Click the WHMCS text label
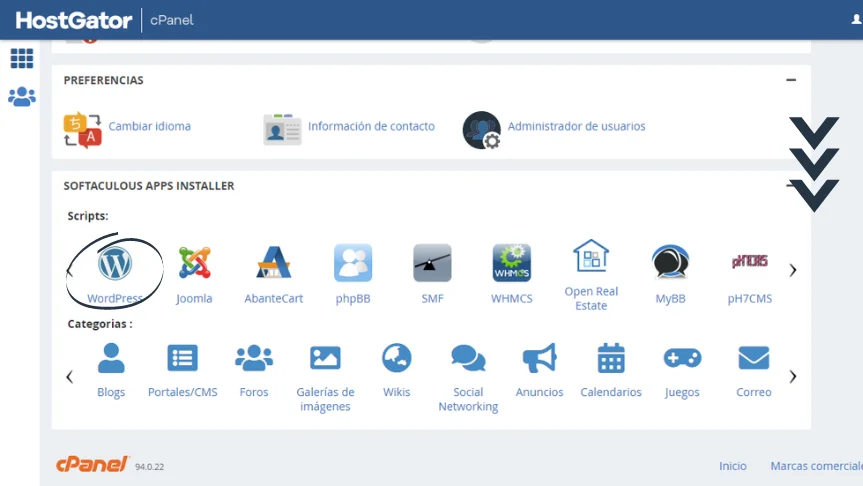Screen dimensions: 863x486 [x=512, y=299]
